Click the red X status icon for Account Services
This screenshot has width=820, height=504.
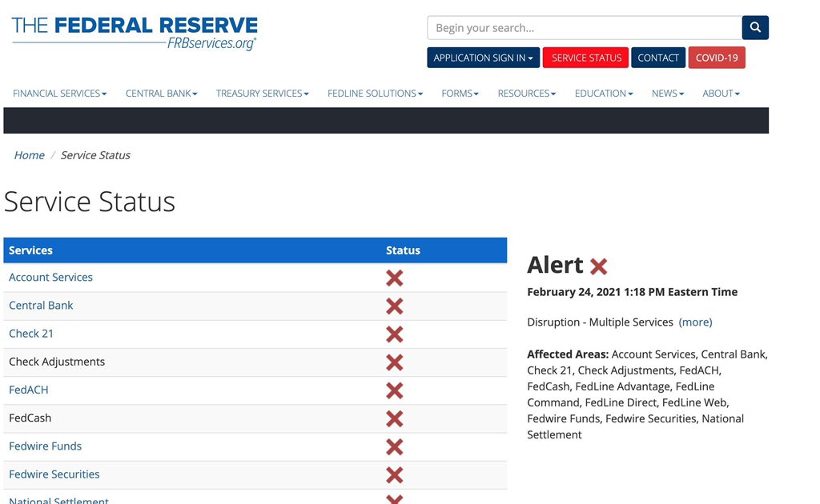coord(394,278)
